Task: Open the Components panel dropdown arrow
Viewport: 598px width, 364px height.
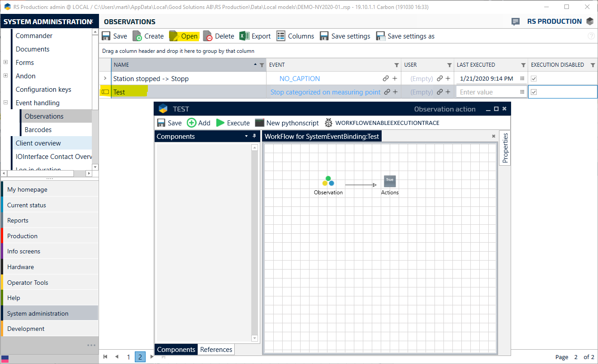Action: pos(246,136)
